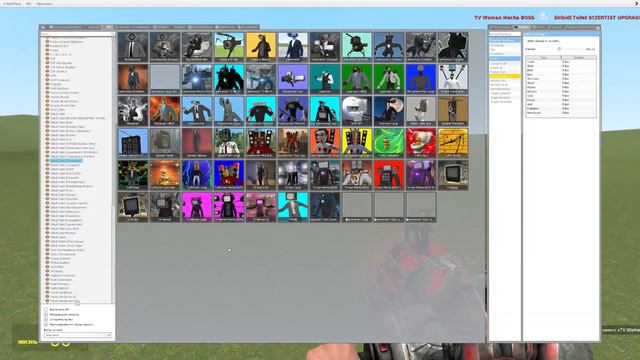The image size is (640, 360).
Task: Select the NPC icon with blue lightning
Action: pos(197,175)
